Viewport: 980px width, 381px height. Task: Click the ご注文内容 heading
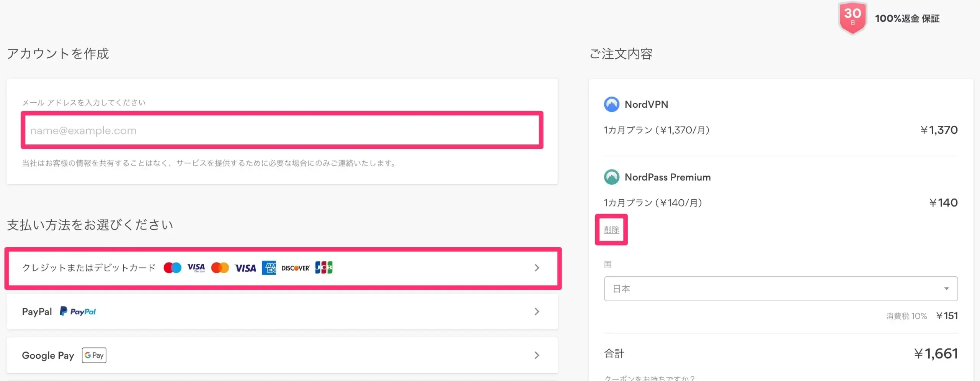click(621, 54)
